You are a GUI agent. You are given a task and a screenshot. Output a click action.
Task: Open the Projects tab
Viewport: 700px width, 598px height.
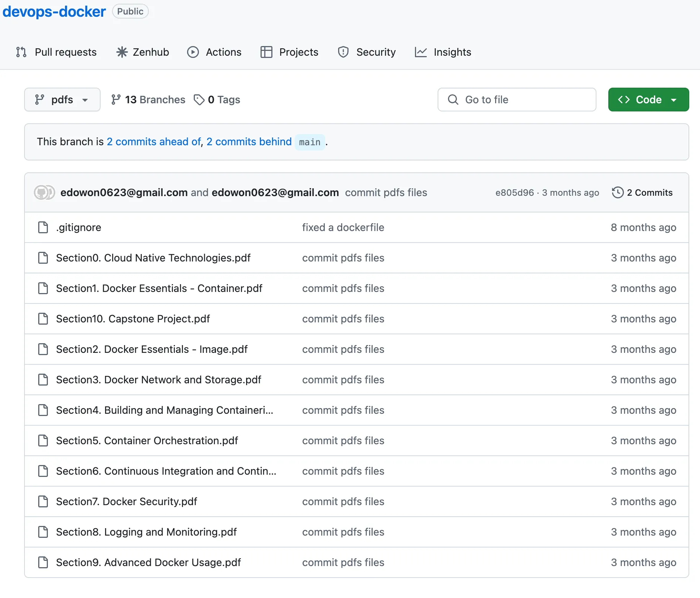tap(290, 52)
